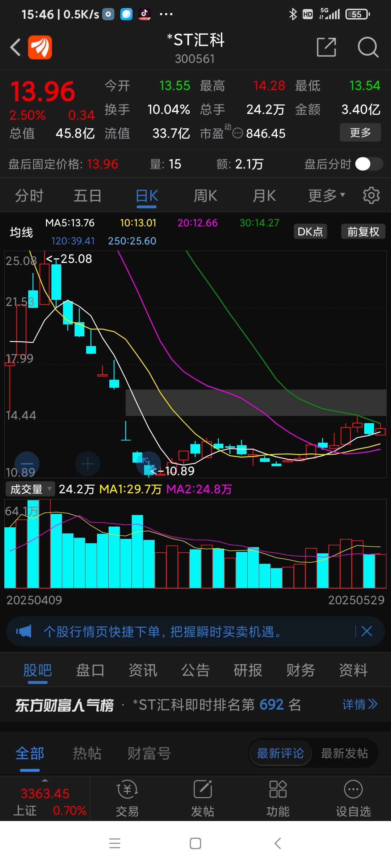This screenshot has width=391, height=868.
Task: Tap the TikTok status bar icon
Action: (x=144, y=14)
